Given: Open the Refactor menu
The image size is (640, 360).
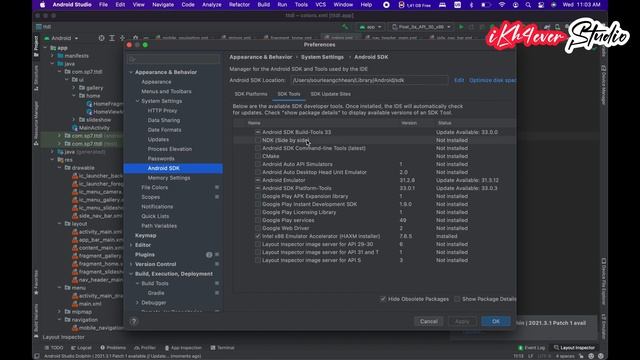Looking at the screenshot, I should [239, 5].
